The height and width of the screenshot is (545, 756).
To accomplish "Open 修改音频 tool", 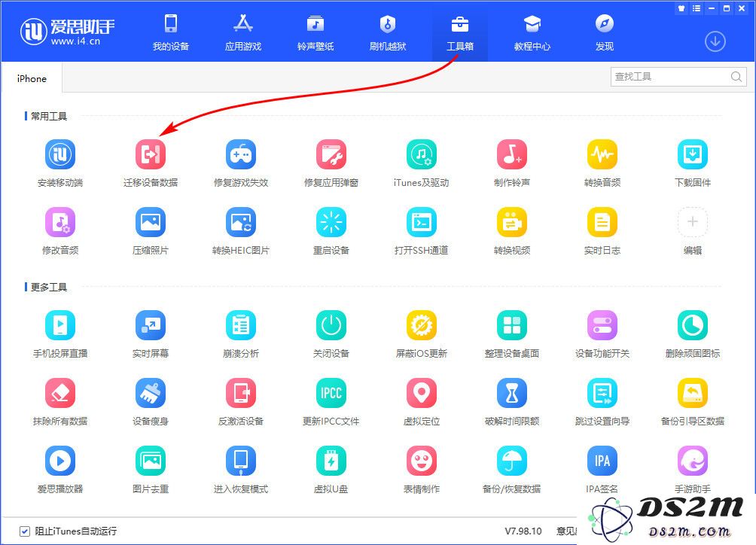I will pos(60,222).
